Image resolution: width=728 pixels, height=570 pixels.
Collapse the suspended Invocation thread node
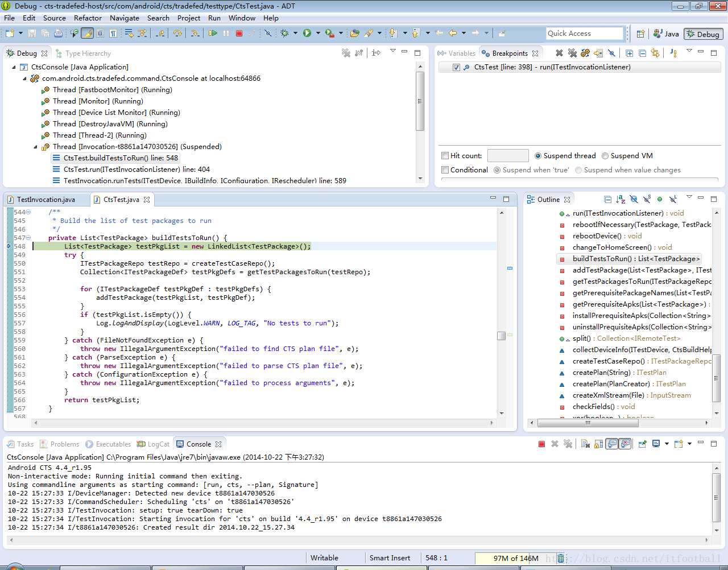point(35,147)
